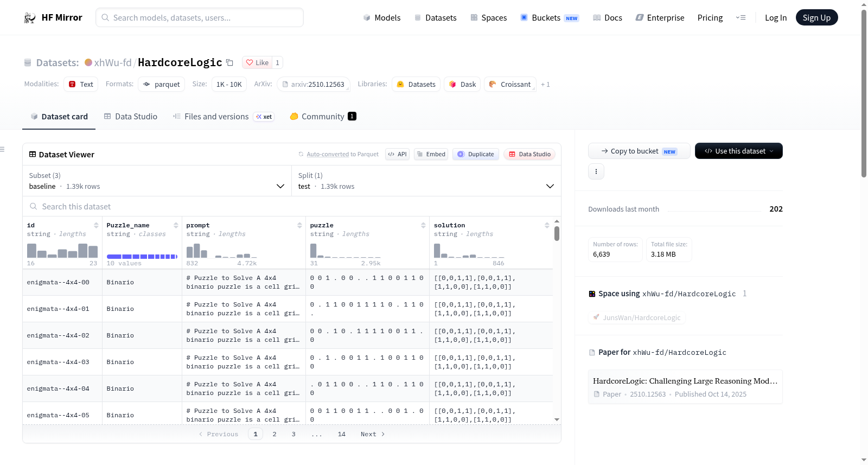Open the JunsWan/HardcoreLogic space link

(x=637, y=317)
